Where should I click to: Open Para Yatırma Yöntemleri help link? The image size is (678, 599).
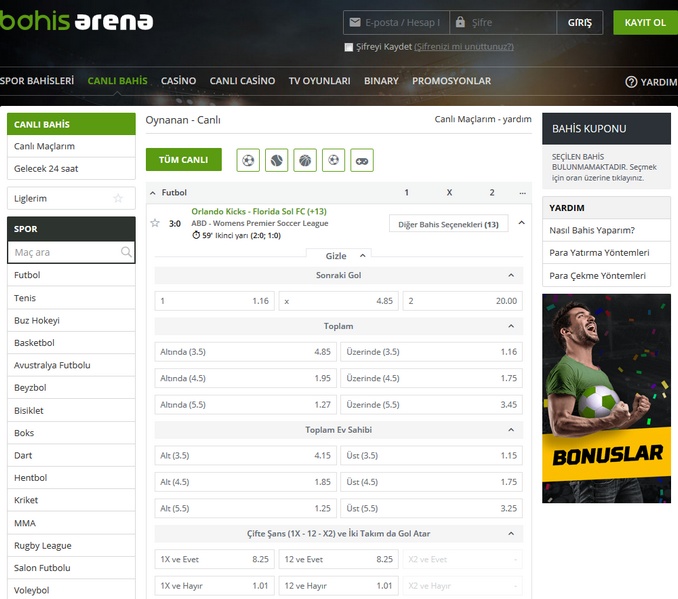coord(606,253)
